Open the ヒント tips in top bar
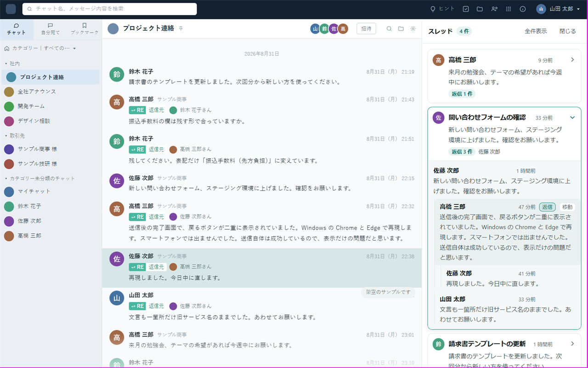Image resolution: width=588 pixels, height=368 pixels. click(x=442, y=9)
